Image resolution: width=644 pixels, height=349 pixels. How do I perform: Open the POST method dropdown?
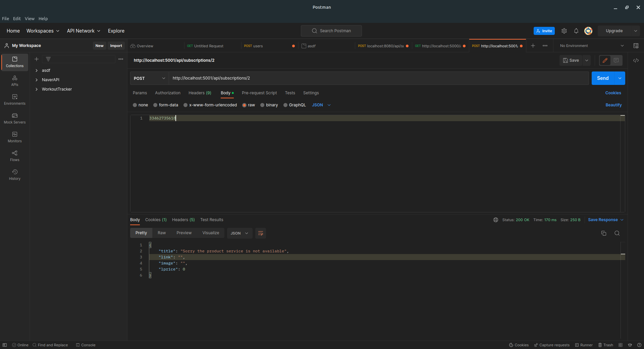point(149,78)
